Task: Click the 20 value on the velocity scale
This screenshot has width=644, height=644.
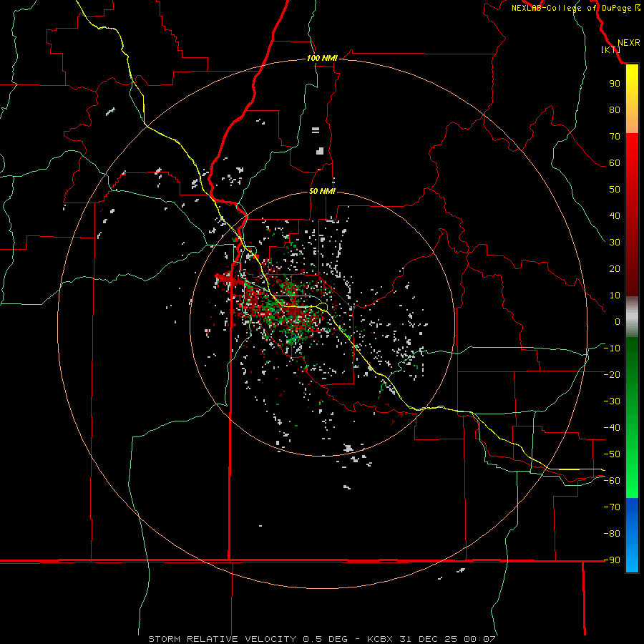Action: [615, 269]
